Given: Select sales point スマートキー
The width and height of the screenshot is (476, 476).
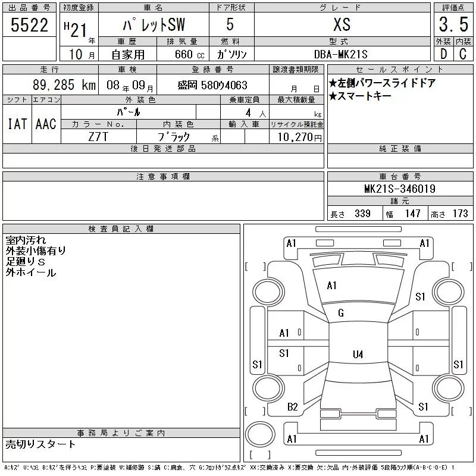Looking at the screenshot, I should (360, 96).
